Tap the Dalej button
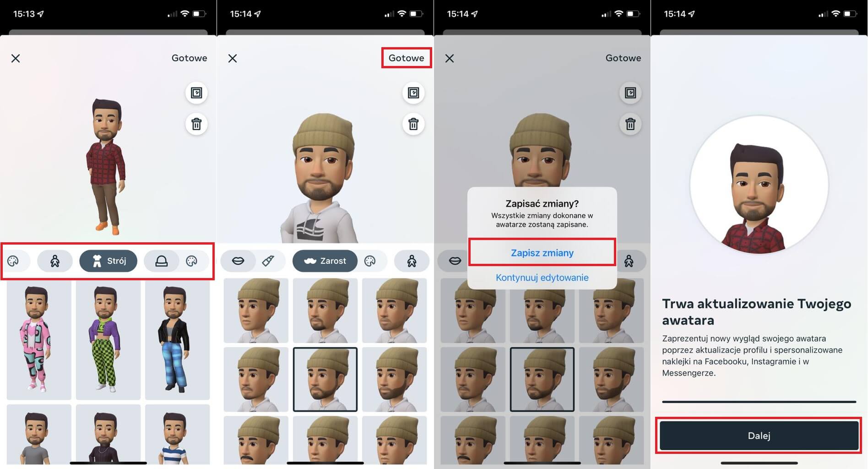This screenshot has height=469, width=868. coord(759,436)
